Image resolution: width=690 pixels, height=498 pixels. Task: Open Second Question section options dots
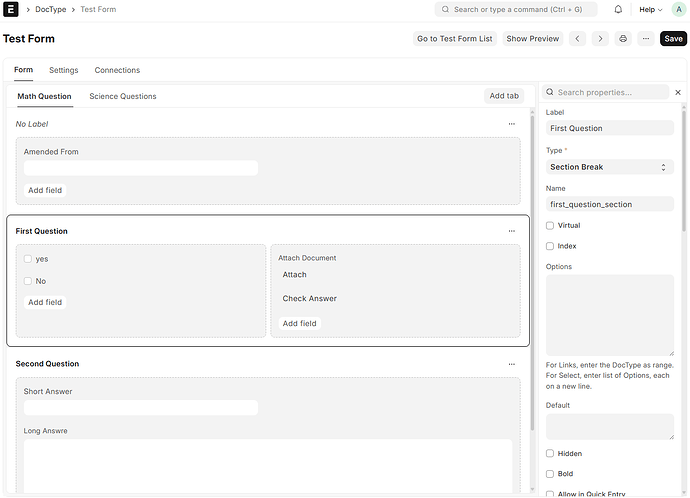tap(511, 364)
